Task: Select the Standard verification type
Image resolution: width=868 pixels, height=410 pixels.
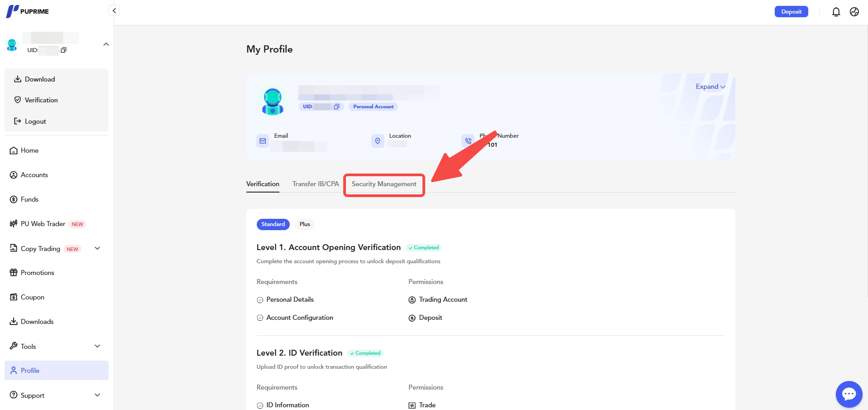Action: click(273, 224)
